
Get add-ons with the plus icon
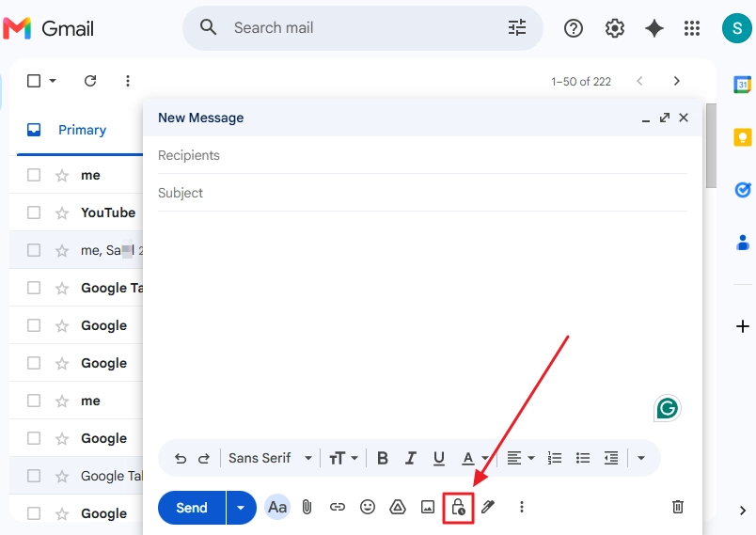(x=743, y=326)
